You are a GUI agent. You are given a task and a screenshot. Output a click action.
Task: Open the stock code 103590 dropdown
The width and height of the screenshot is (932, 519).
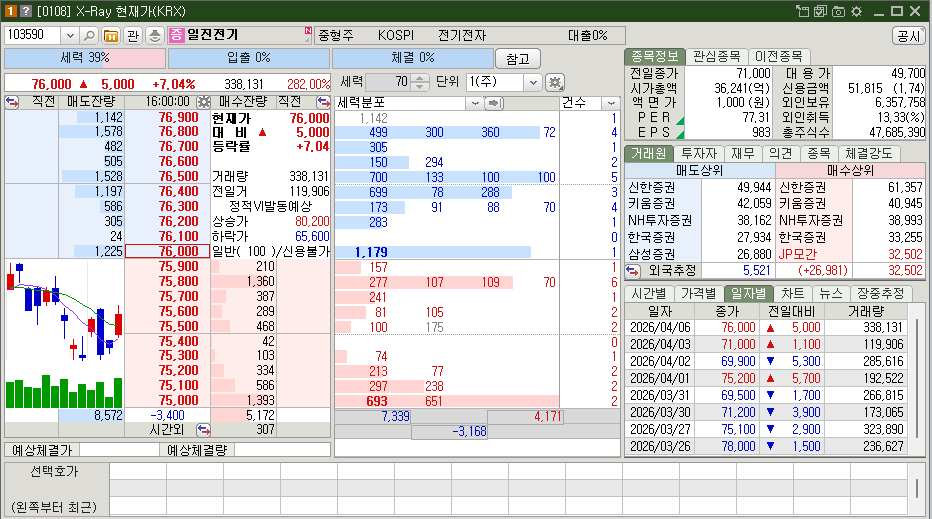70,36
